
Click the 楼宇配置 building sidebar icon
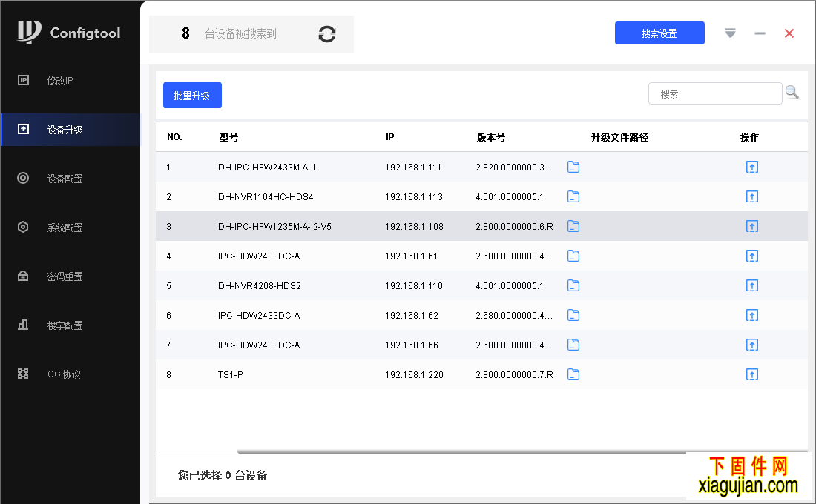pyautogui.click(x=23, y=325)
